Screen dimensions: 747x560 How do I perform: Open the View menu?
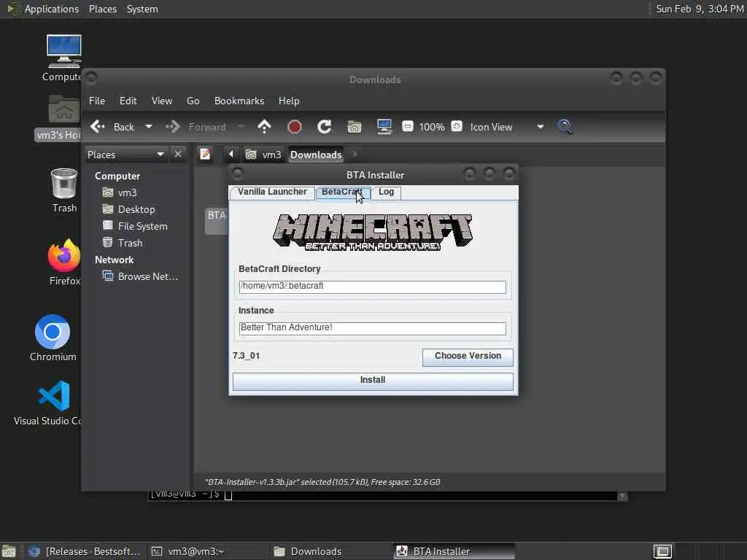pos(162,101)
